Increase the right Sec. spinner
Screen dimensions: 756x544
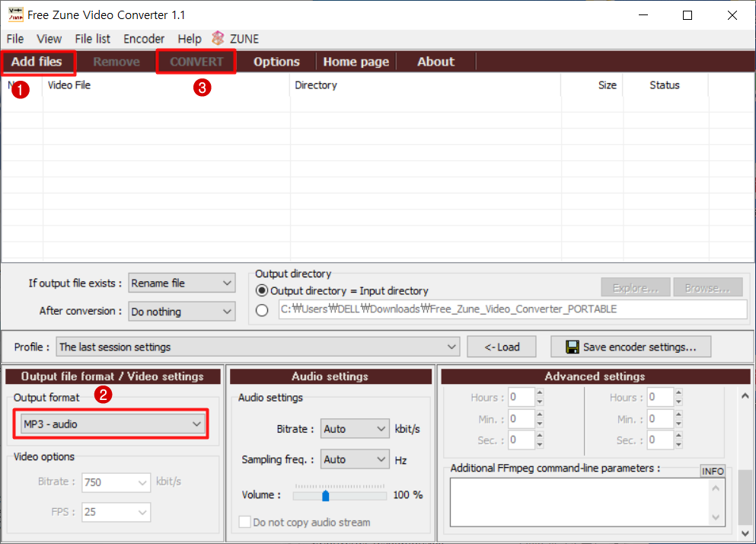pos(678,435)
